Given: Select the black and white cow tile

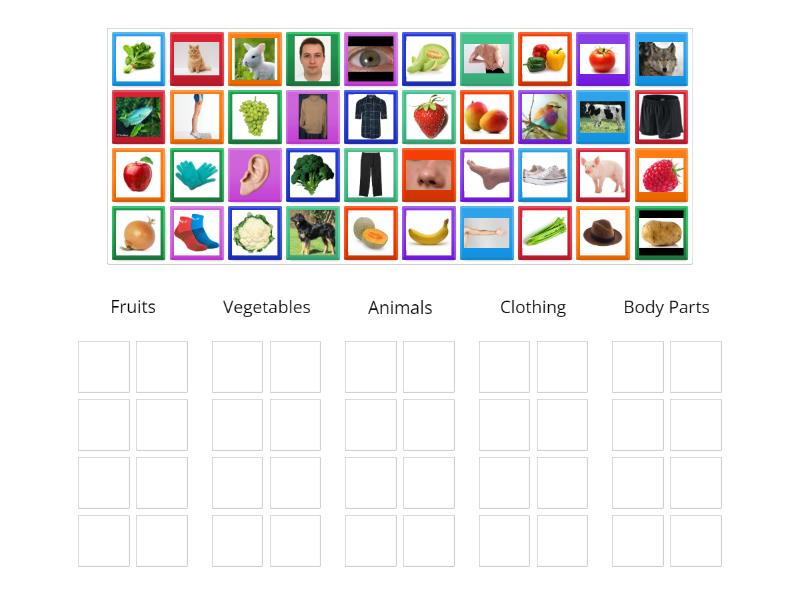Looking at the screenshot, I should point(603,117).
